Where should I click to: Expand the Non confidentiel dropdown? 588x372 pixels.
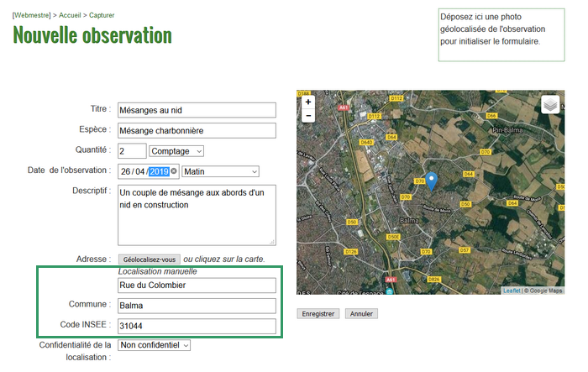click(x=155, y=344)
